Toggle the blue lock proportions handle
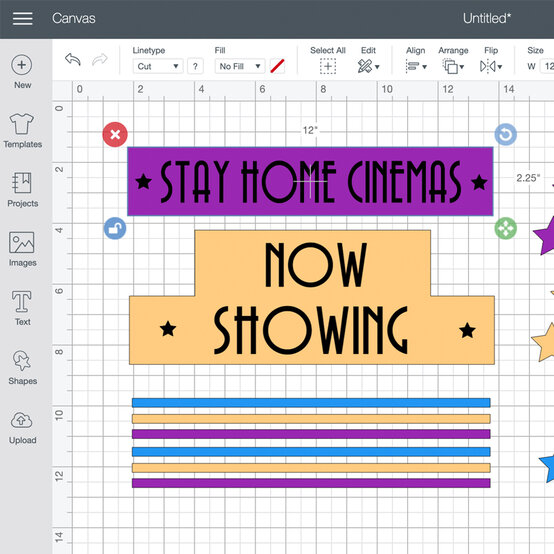This screenshot has height=554, width=554. click(115, 229)
